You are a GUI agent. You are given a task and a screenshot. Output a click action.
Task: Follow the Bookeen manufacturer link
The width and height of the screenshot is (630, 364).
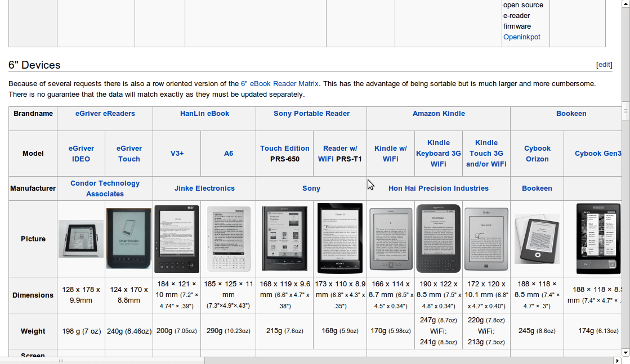[537, 188]
